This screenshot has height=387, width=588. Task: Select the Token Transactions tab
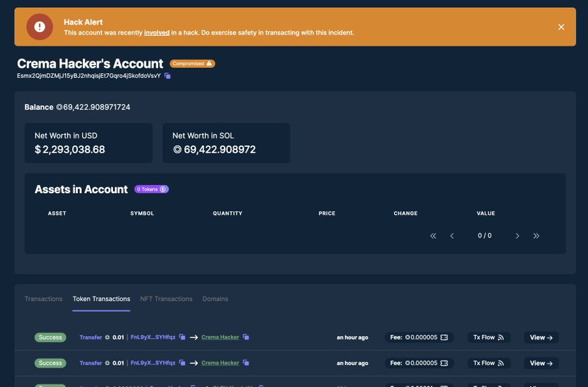pos(101,299)
